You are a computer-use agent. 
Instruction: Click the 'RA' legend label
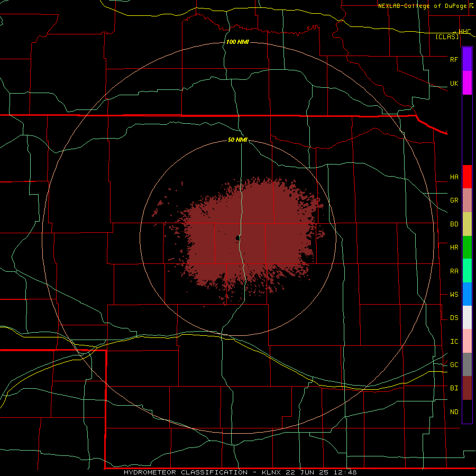[454, 271]
